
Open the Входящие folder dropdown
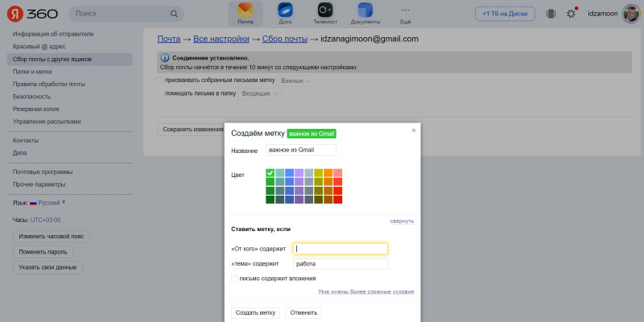coord(261,94)
